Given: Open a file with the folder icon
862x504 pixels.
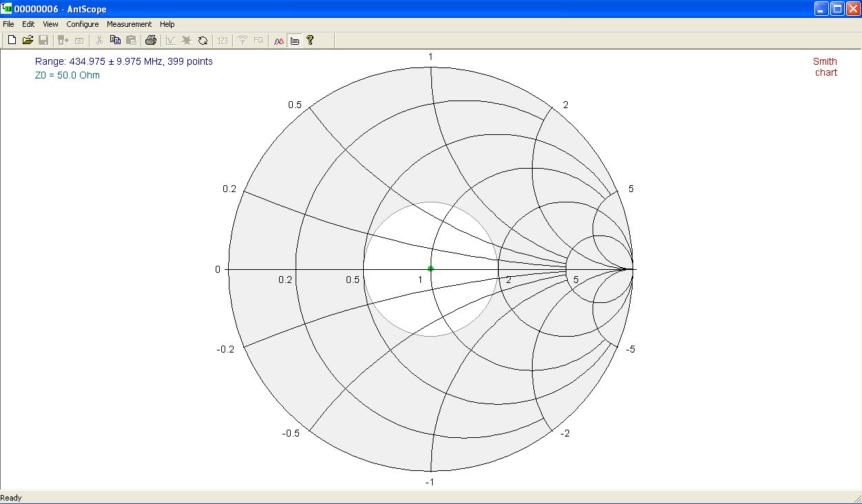Looking at the screenshot, I should pyautogui.click(x=28, y=41).
